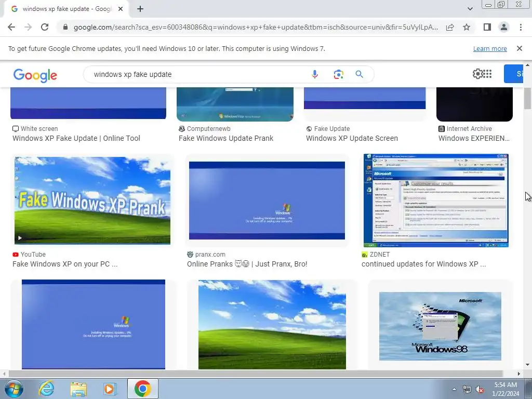532x399 pixels.
Task: Open the Google apps grid
Action: (487, 74)
